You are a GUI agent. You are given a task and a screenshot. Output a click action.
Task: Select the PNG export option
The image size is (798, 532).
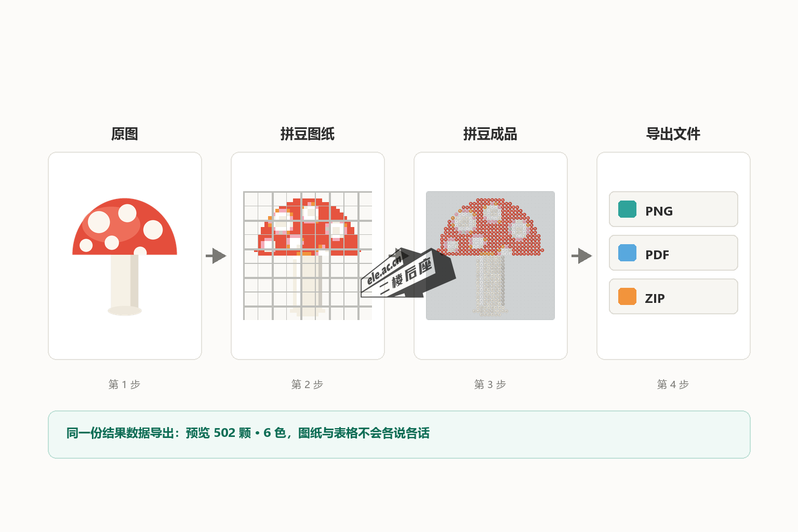pos(673,209)
